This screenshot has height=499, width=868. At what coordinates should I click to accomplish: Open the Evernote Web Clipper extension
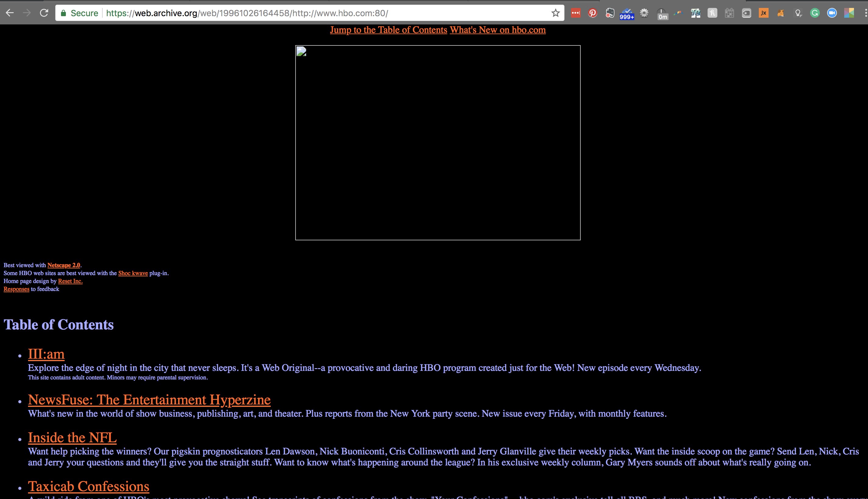pyautogui.click(x=610, y=13)
